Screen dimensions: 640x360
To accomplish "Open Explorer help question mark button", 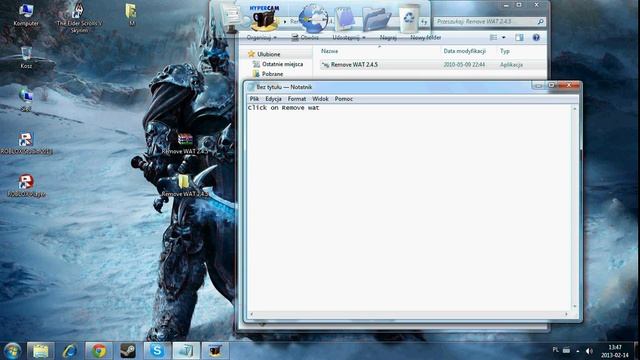I will pyautogui.click(x=536, y=38).
